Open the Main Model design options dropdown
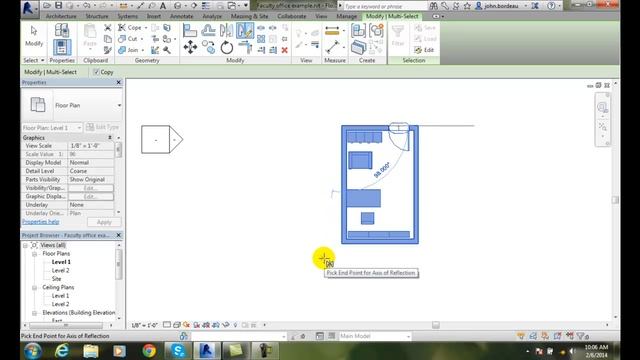This screenshot has width=640, height=360. (x=408, y=336)
